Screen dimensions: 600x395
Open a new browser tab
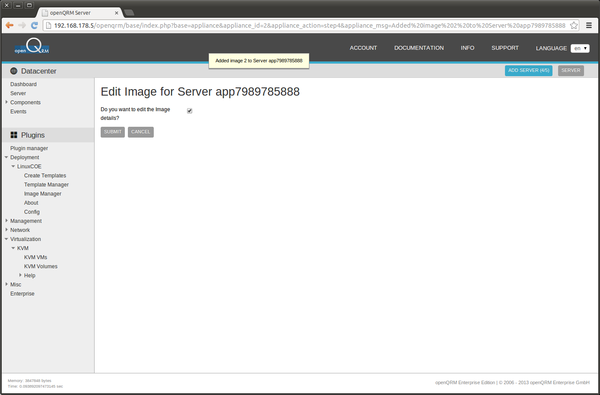(x=129, y=13)
